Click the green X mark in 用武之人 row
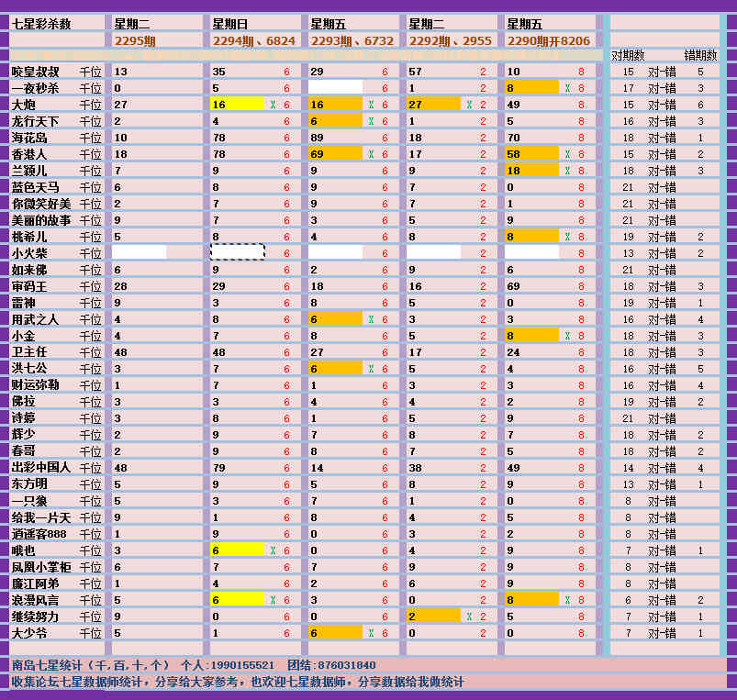The height and width of the screenshot is (700, 737). point(371,319)
